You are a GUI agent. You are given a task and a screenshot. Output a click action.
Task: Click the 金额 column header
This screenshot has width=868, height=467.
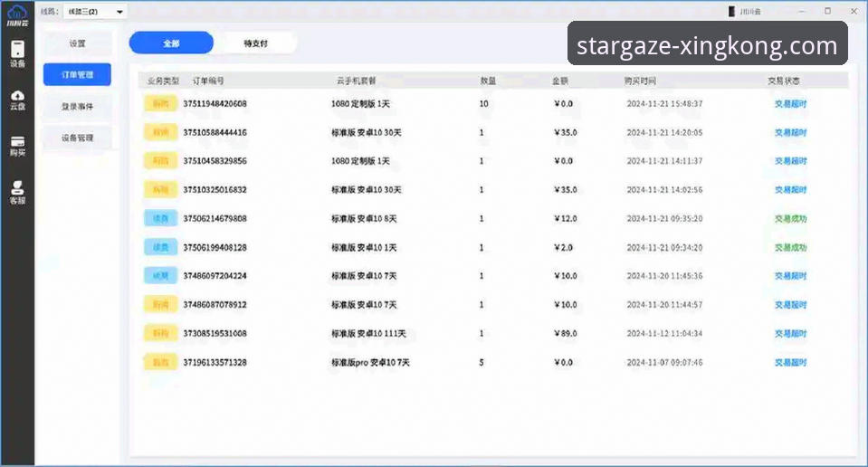(x=560, y=81)
